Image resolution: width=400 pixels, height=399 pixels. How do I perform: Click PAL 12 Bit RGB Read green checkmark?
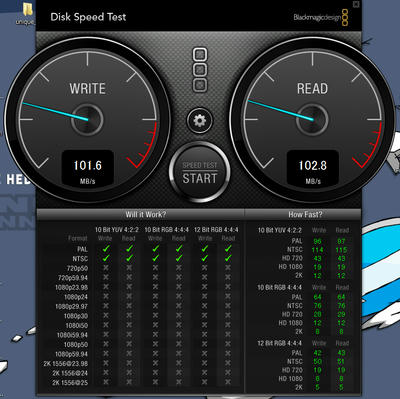[228, 248]
